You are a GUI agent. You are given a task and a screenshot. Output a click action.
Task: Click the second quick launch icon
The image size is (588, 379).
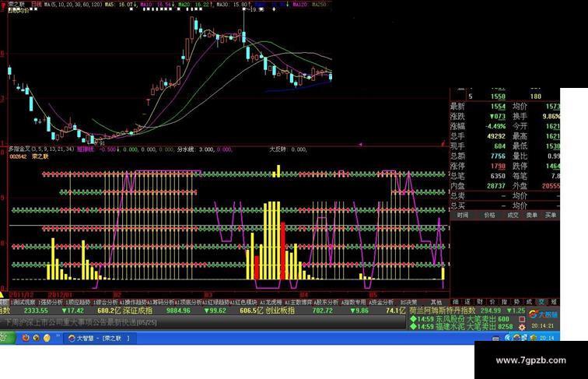tap(37, 338)
